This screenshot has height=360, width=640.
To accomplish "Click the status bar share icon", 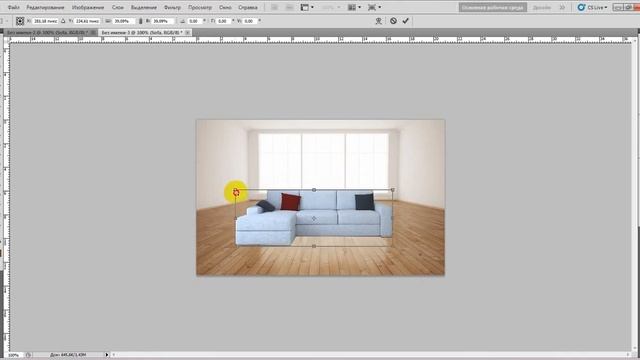I will coord(28,355).
